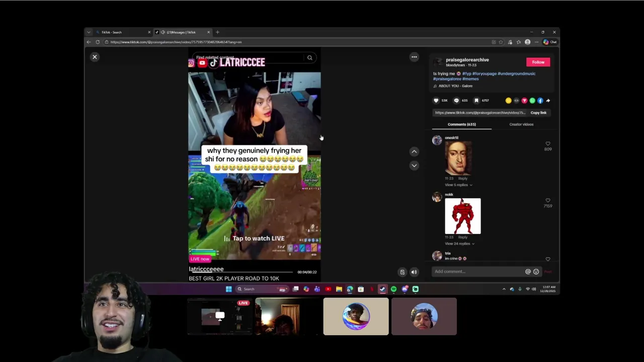Open the #memes hashtag link
The width and height of the screenshot is (644, 362).
[x=470, y=79]
